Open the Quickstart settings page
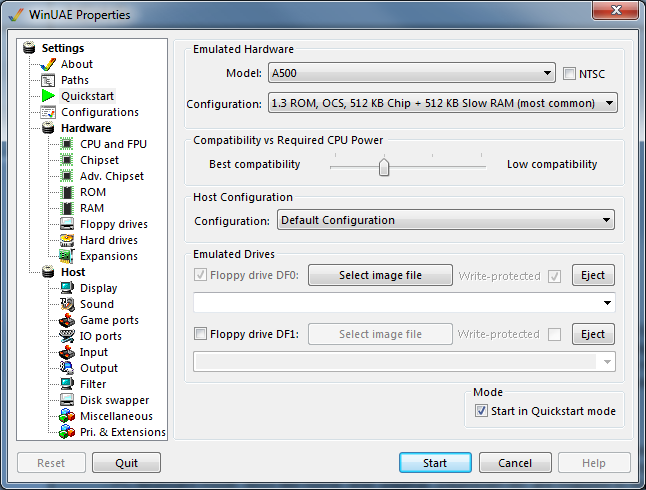The width and height of the screenshot is (646, 490). tap(87, 96)
